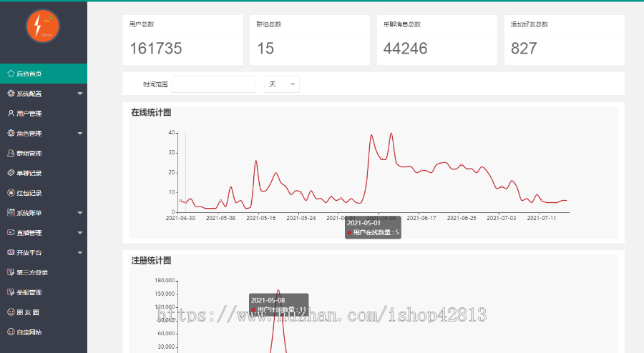This screenshot has height=353, width=644.
Task: Open 举报管理 in the sidebar
Action: [44, 292]
